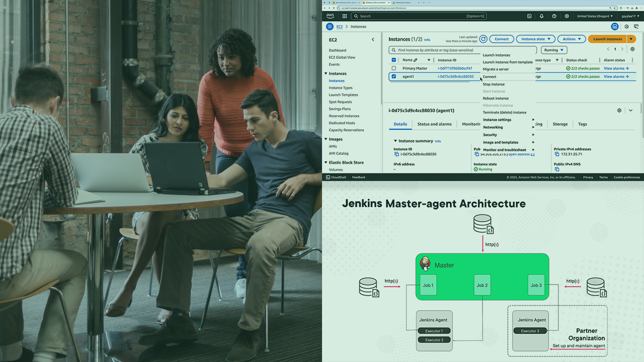Refresh the instances list

click(x=483, y=39)
